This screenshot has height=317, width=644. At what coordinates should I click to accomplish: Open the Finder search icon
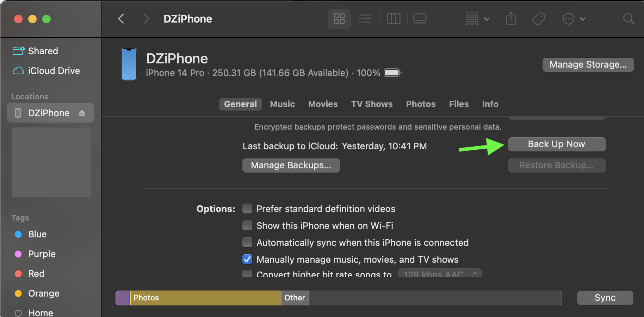point(628,19)
